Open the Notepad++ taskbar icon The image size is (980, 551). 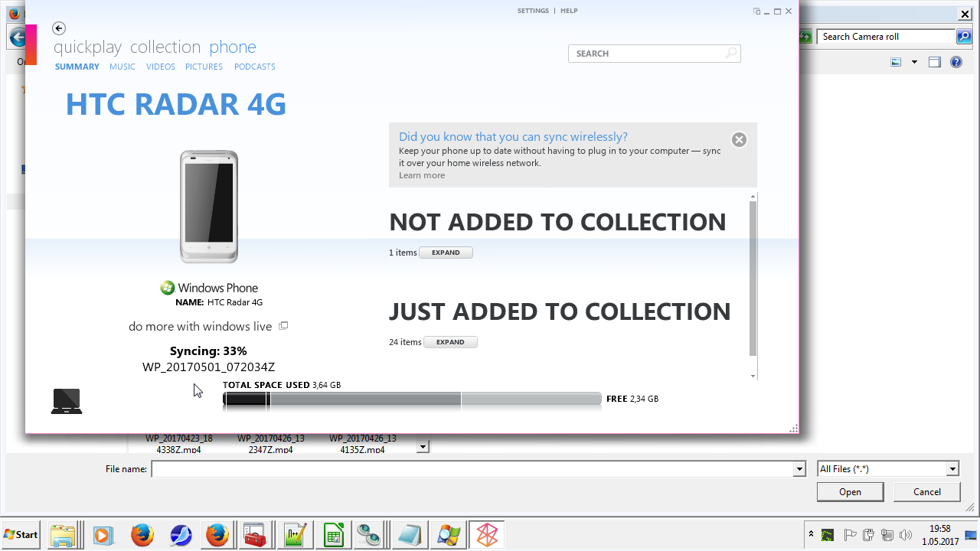click(296, 535)
